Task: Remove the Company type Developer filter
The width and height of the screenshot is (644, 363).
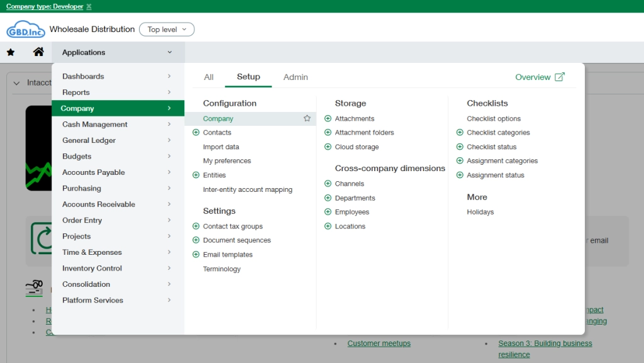Action: [x=89, y=6]
